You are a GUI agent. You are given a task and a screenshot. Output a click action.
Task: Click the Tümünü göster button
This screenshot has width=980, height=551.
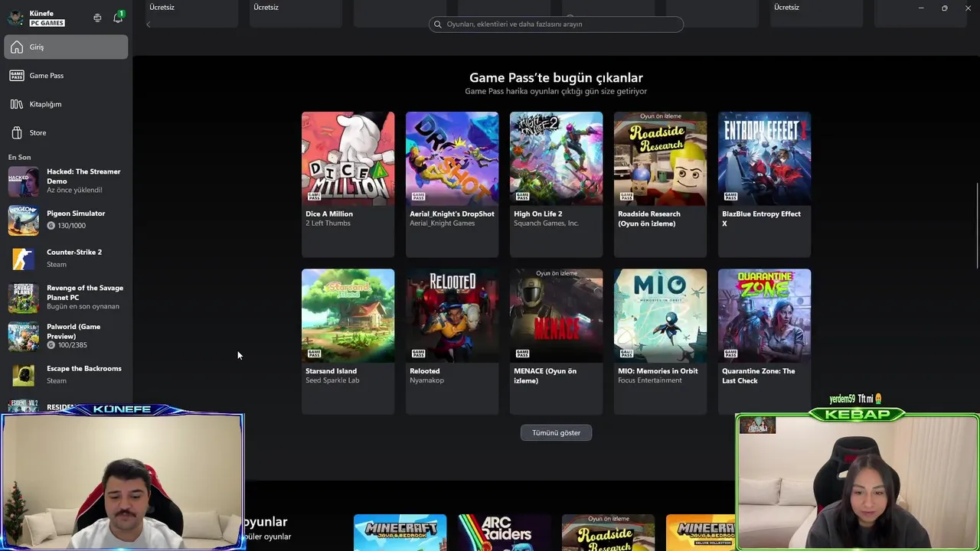pyautogui.click(x=556, y=433)
